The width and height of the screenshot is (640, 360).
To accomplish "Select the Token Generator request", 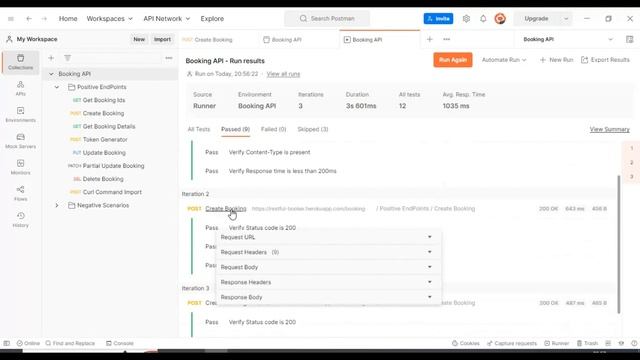I will click(105, 140).
